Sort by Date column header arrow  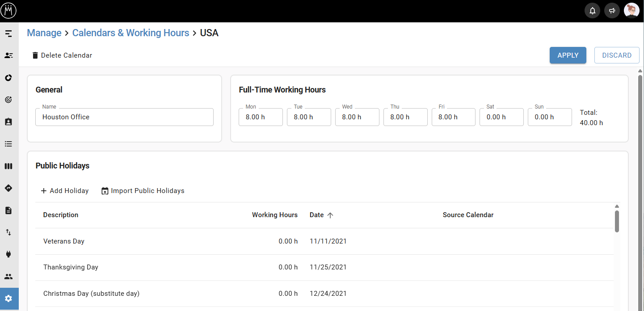330,215
